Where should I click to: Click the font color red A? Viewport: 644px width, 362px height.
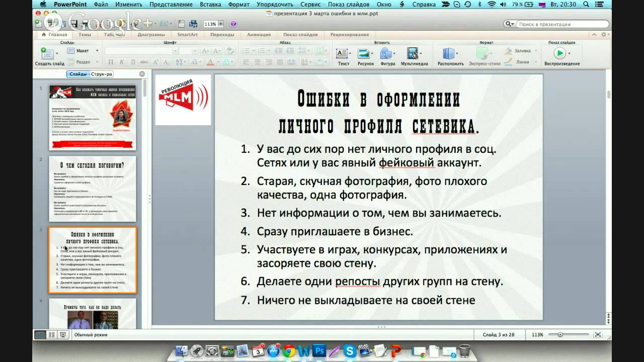pos(210,62)
